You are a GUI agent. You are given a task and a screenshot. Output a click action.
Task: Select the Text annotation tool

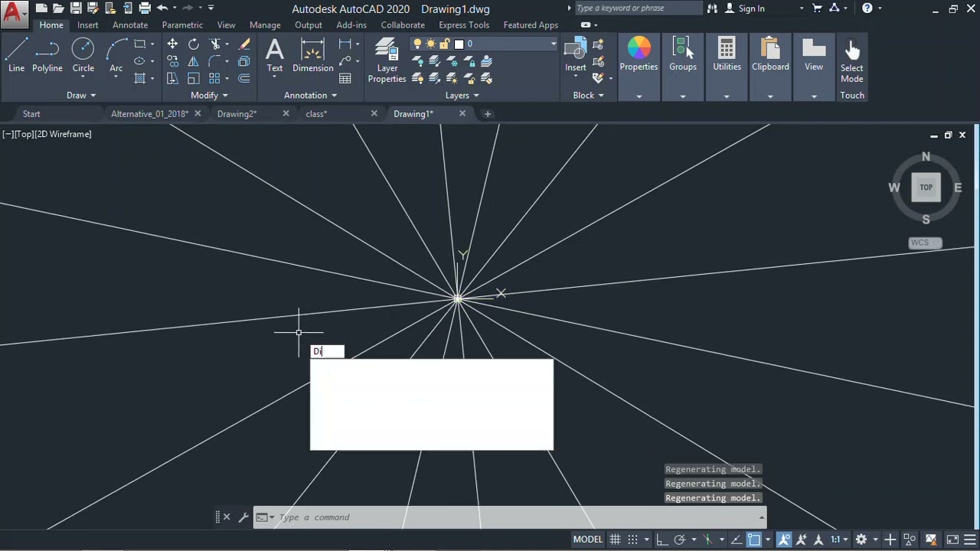[x=274, y=57]
